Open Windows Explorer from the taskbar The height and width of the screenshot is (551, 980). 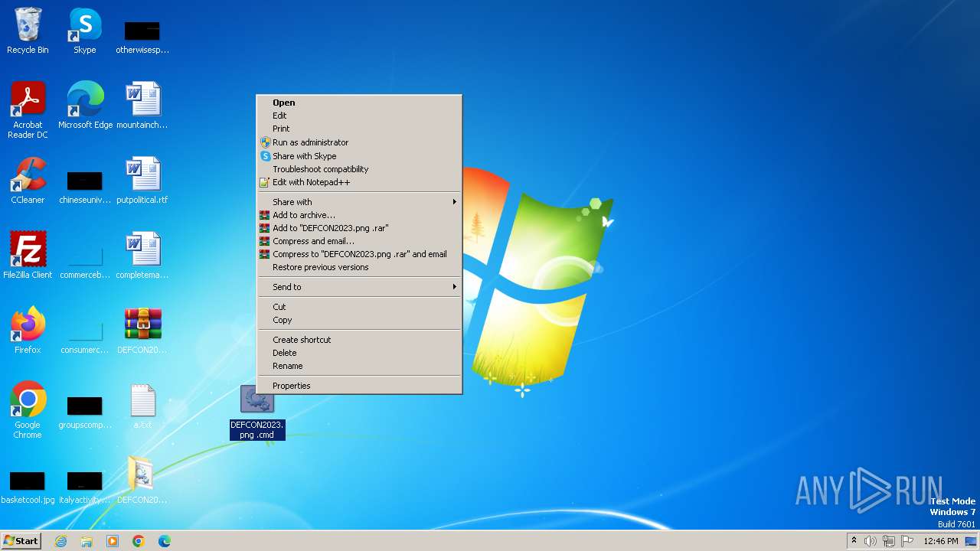click(x=87, y=541)
